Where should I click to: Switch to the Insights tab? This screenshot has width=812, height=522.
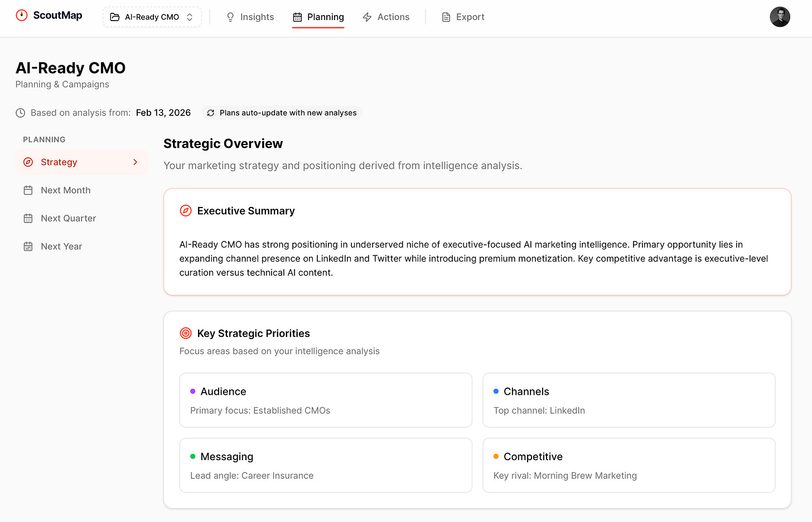(250, 17)
